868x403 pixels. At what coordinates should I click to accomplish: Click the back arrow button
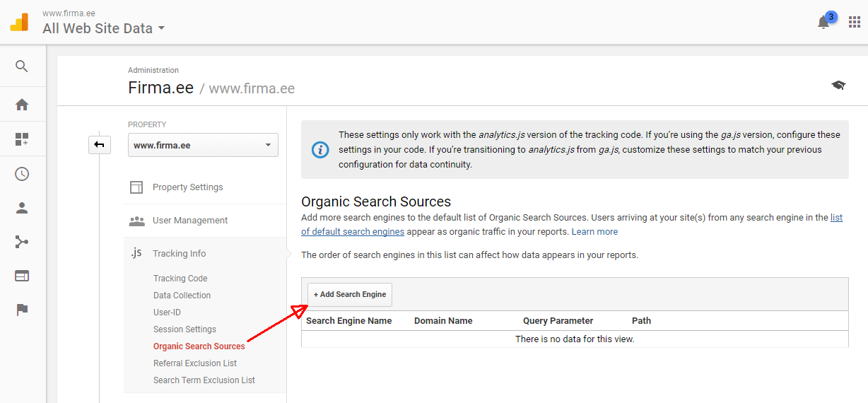coord(99,145)
